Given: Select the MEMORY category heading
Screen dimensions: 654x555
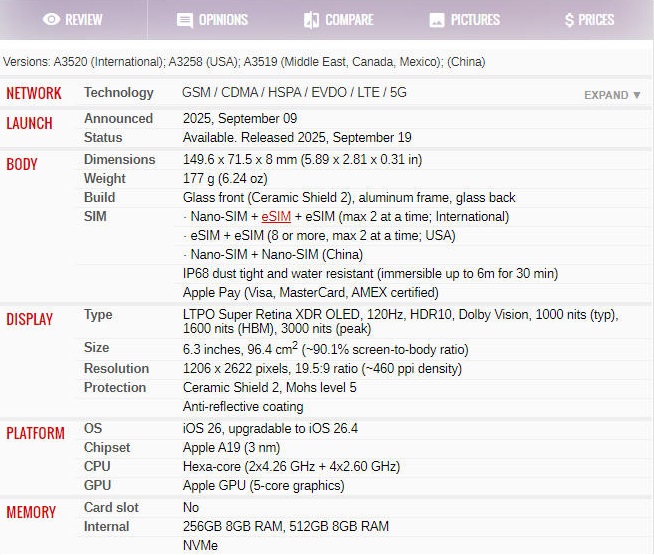Looking at the screenshot, I should 31,512.
